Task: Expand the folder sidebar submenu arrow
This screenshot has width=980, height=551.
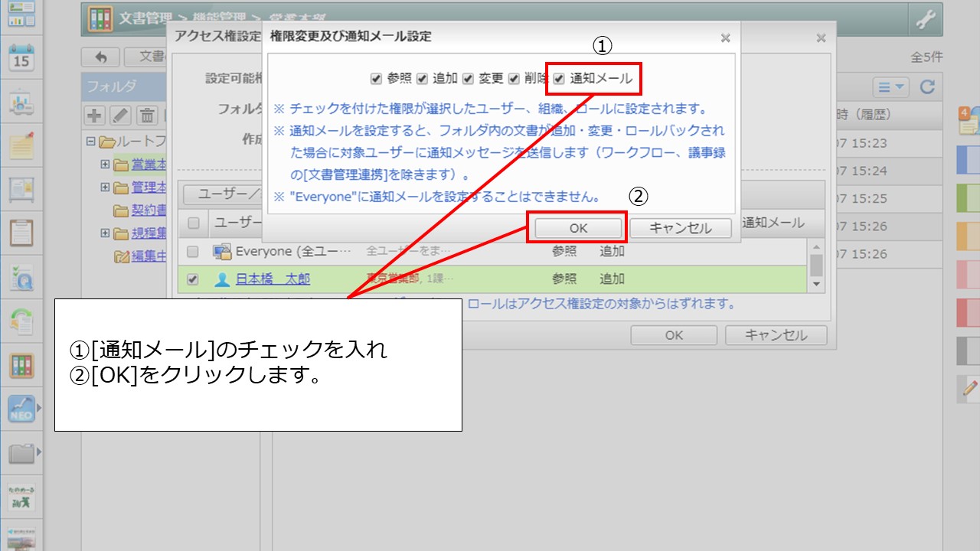Action: pos(39,452)
